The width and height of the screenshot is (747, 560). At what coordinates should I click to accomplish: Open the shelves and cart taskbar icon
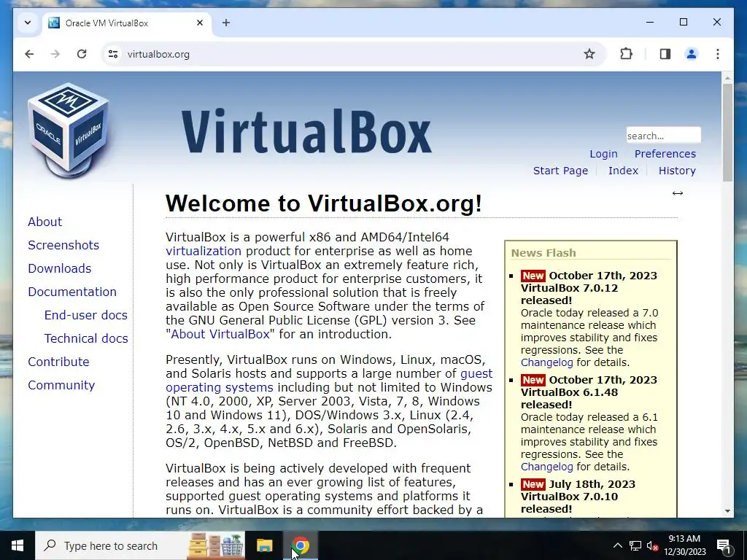[x=216, y=545]
